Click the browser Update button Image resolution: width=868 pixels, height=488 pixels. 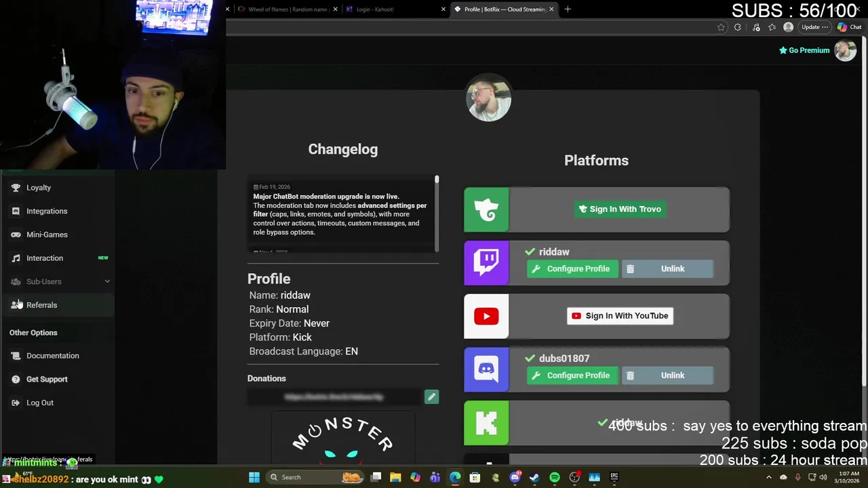[x=814, y=27]
